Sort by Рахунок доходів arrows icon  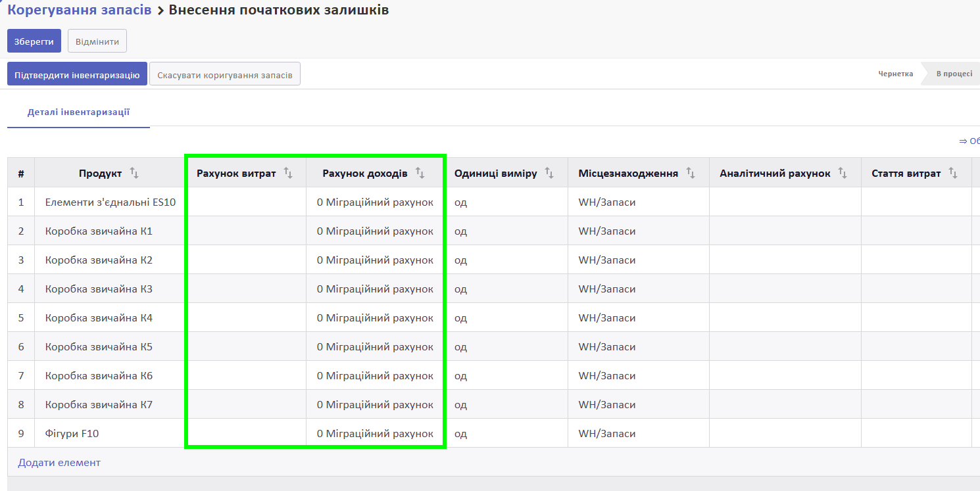pos(420,173)
